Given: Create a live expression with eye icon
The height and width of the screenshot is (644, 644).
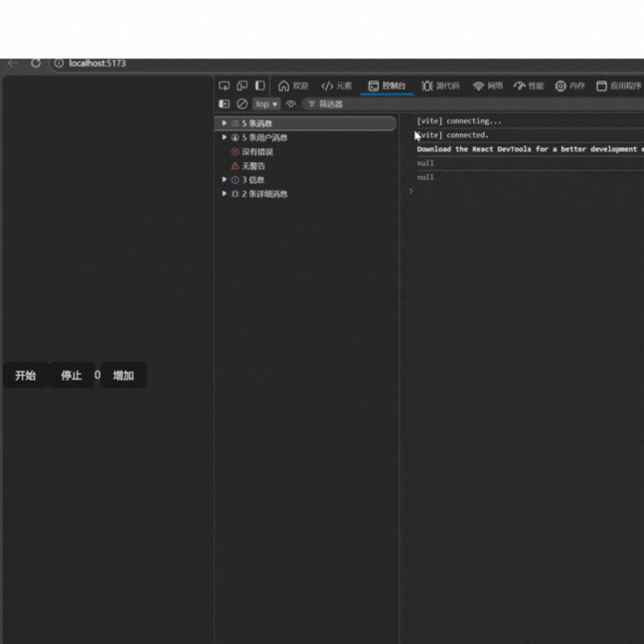Looking at the screenshot, I should coord(291,104).
